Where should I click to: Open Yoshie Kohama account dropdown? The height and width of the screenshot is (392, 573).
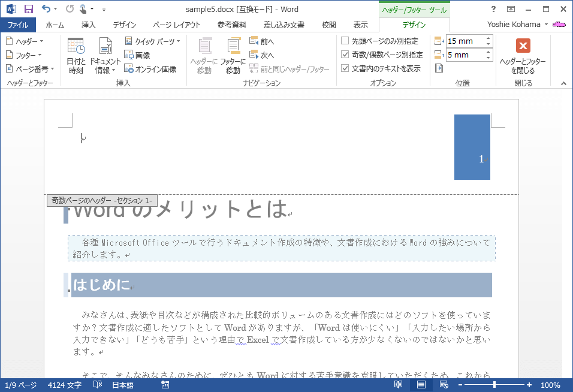(x=518, y=25)
